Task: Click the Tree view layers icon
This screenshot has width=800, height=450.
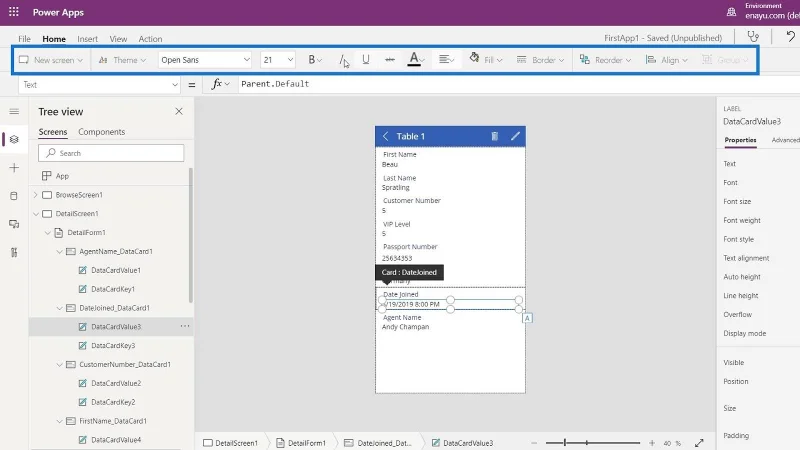Action: pyautogui.click(x=14, y=139)
